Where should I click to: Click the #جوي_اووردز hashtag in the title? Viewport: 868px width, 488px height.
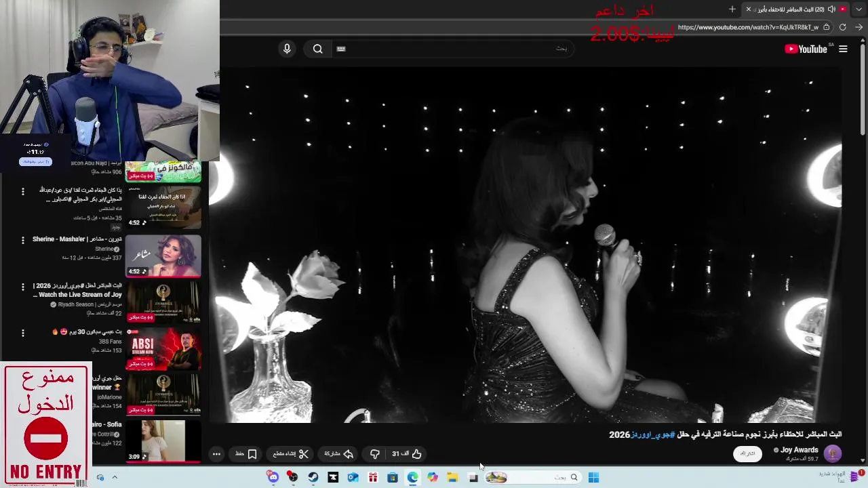652,434
